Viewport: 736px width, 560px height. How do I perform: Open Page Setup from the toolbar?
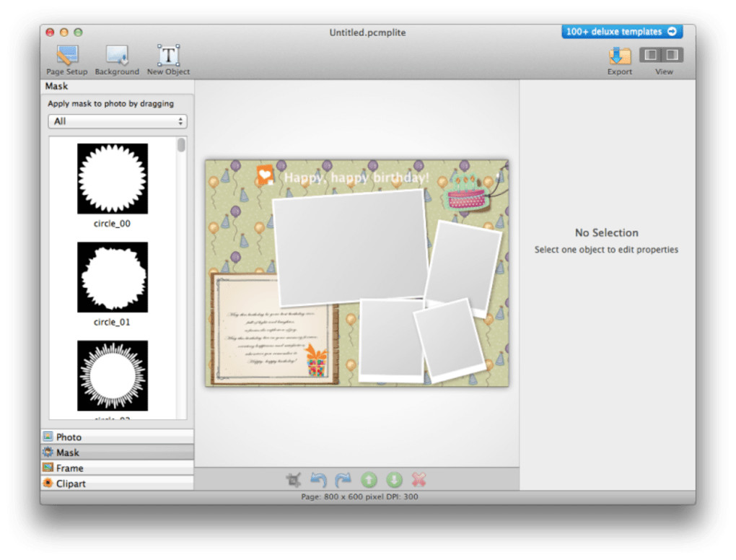click(x=67, y=56)
